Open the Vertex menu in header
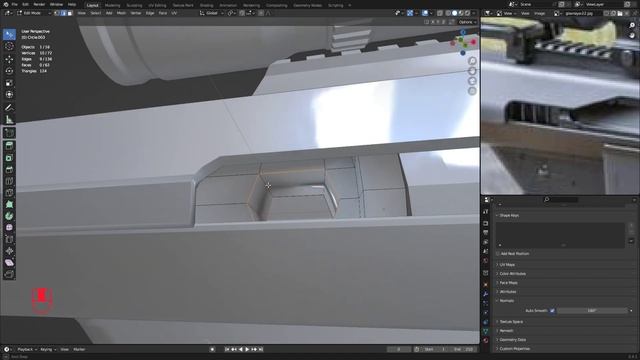The height and width of the screenshot is (360, 640). coord(136,13)
